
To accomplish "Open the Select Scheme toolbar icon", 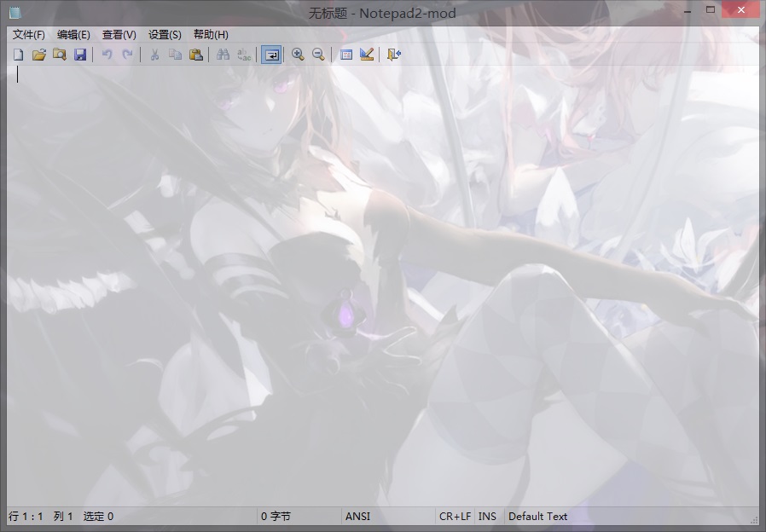I will pyautogui.click(x=346, y=55).
